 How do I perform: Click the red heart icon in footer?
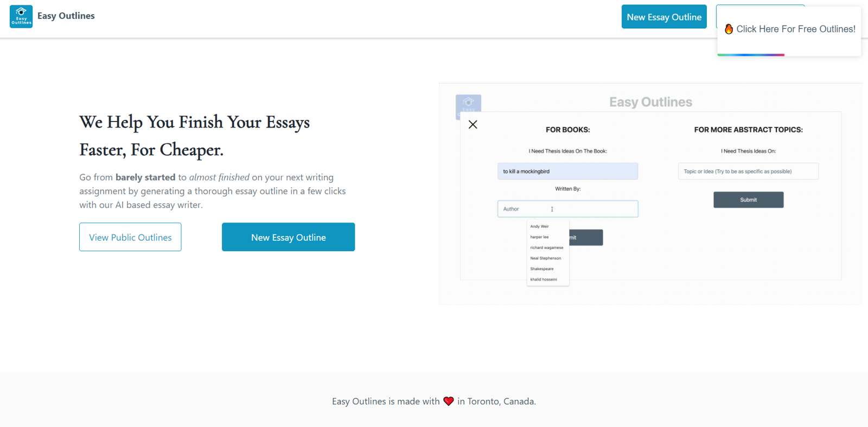(449, 401)
